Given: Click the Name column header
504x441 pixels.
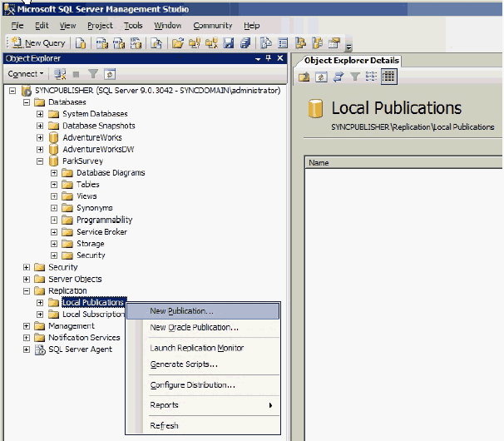Looking at the screenshot, I should (x=403, y=163).
